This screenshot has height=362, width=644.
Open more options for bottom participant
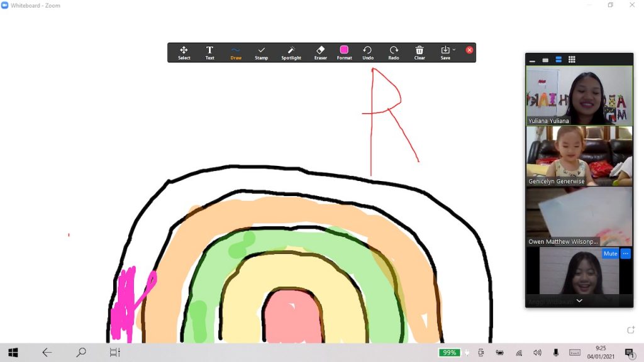point(625,254)
